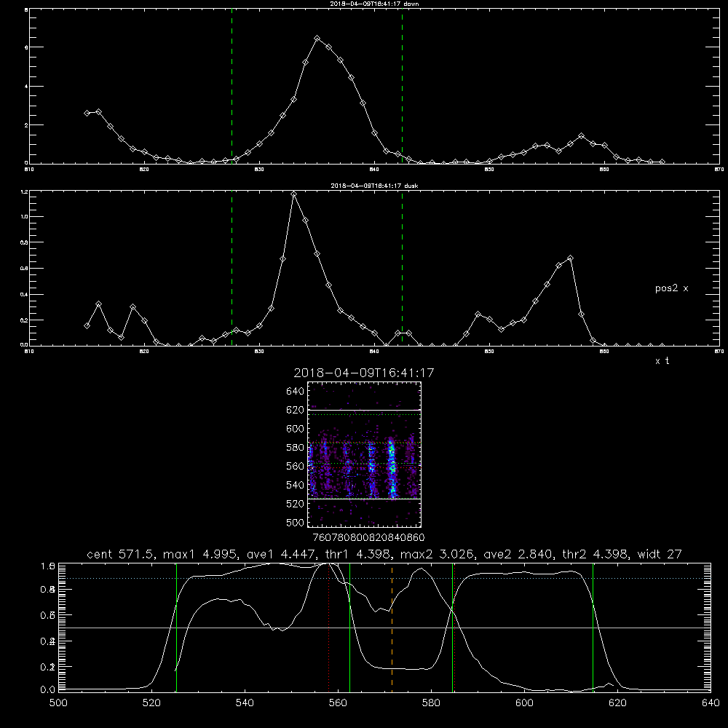
Task: Click the '560' y-axis label beside the spectrogram
Action: click(296, 466)
